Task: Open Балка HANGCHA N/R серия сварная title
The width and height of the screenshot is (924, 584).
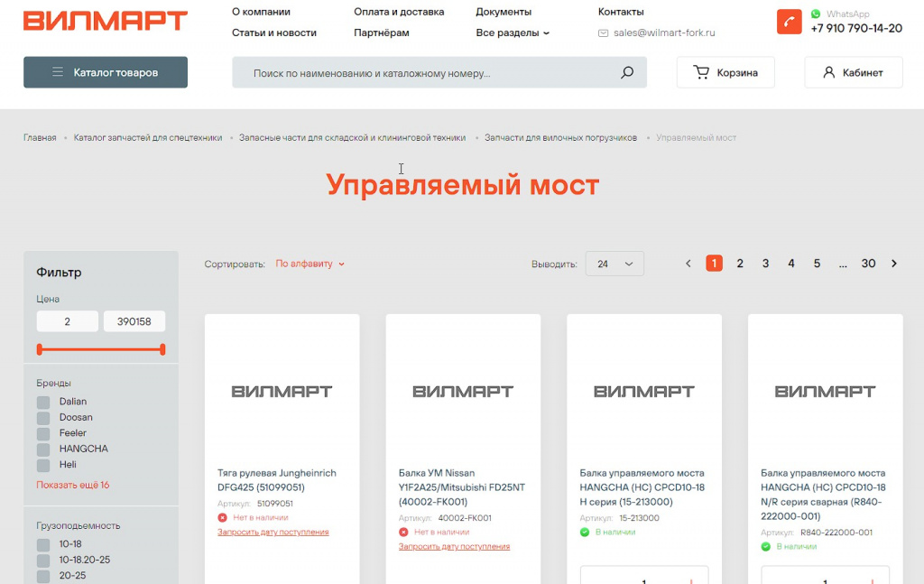Action: click(x=823, y=495)
